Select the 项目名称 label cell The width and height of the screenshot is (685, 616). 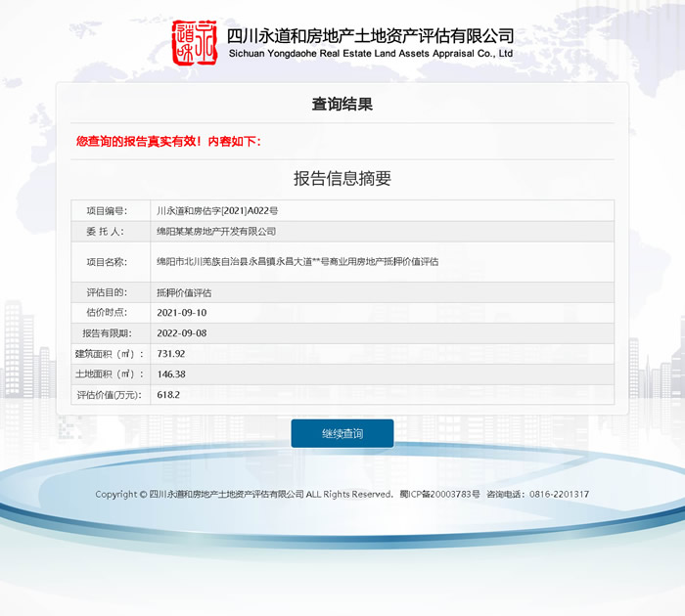pos(111,262)
